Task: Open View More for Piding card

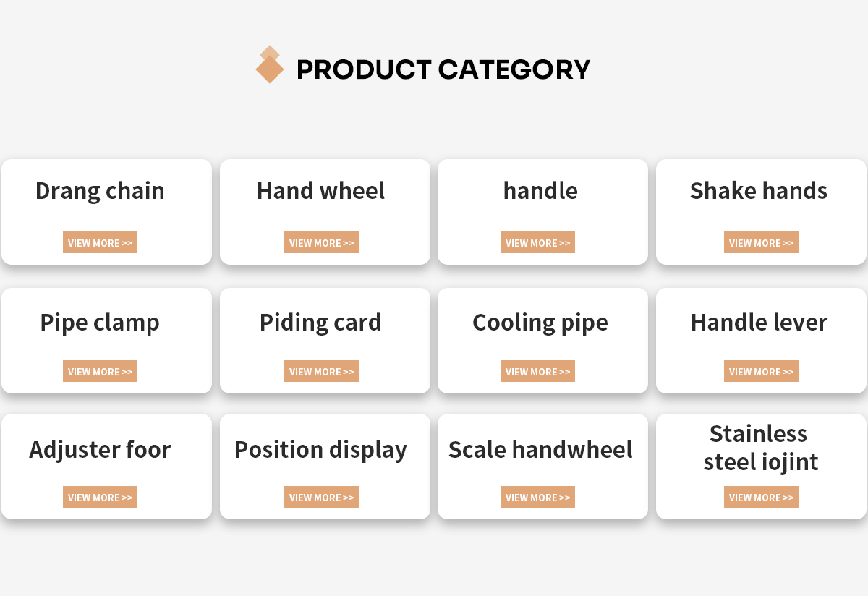Action: (x=321, y=371)
